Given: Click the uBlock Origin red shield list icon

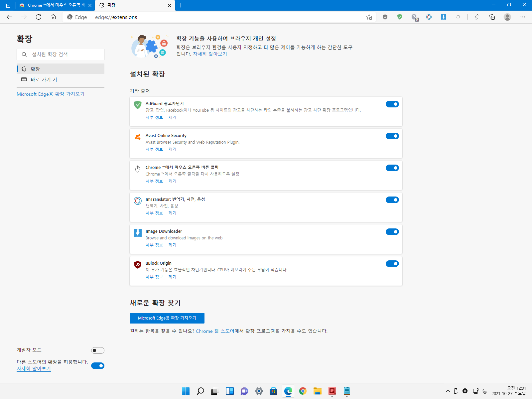Looking at the screenshot, I should 138,265.
